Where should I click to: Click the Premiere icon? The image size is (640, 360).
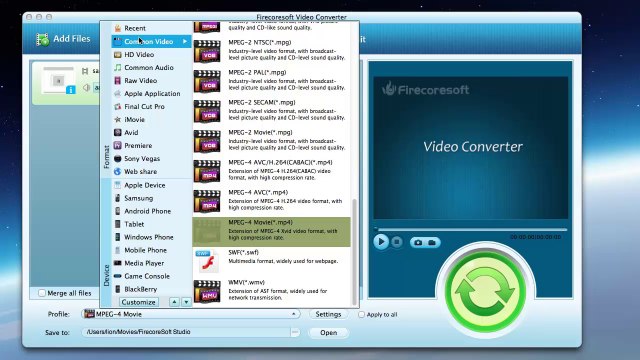118,145
